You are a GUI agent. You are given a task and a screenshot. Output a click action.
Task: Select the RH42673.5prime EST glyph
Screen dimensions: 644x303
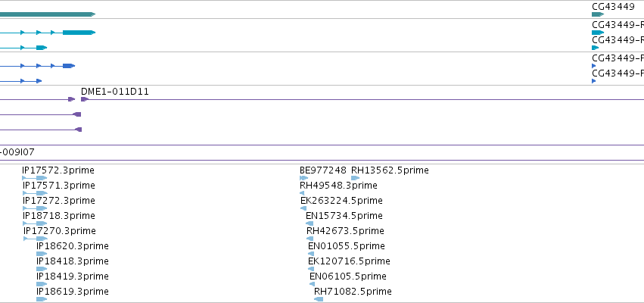tap(310, 239)
